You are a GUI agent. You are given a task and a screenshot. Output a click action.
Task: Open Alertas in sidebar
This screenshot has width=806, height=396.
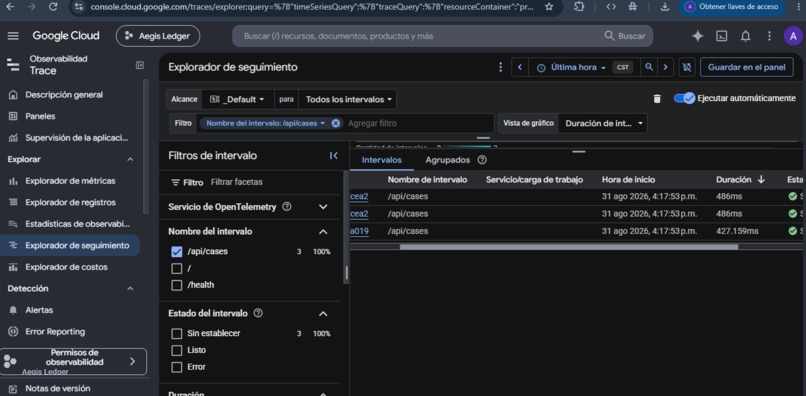pos(39,310)
